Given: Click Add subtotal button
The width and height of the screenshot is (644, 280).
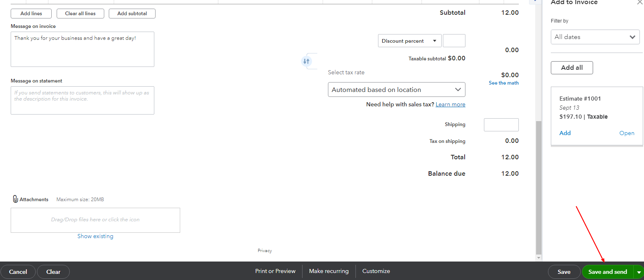Looking at the screenshot, I should tap(132, 14).
